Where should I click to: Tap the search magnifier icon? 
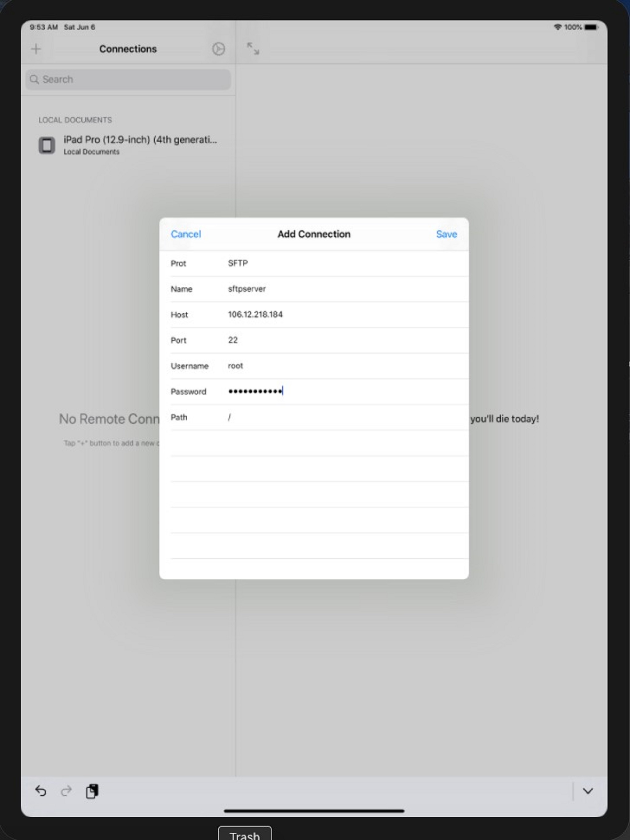34,79
